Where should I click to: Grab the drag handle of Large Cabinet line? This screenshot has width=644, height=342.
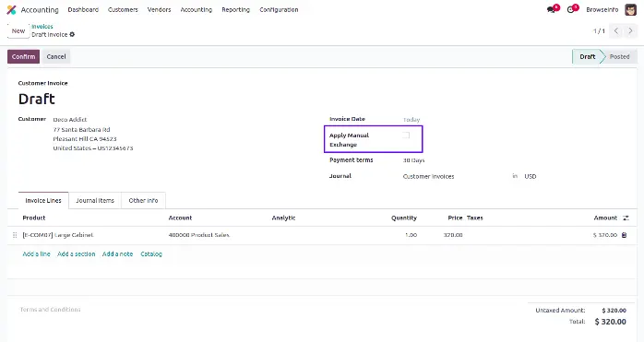coord(15,235)
